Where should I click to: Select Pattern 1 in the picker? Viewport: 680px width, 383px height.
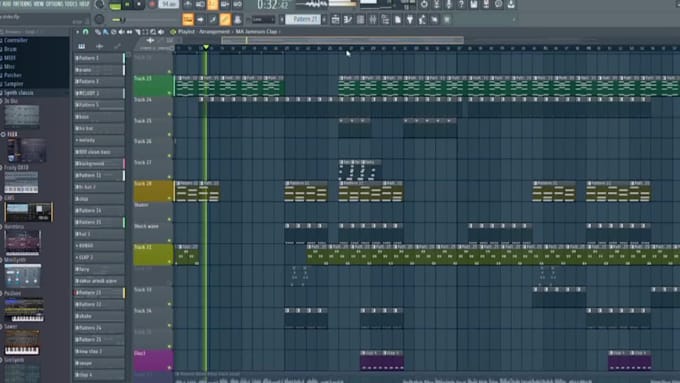tap(99, 58)
